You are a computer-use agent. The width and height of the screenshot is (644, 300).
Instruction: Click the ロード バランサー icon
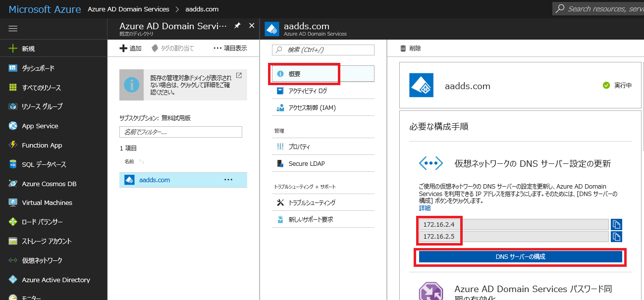click(13, 222)
